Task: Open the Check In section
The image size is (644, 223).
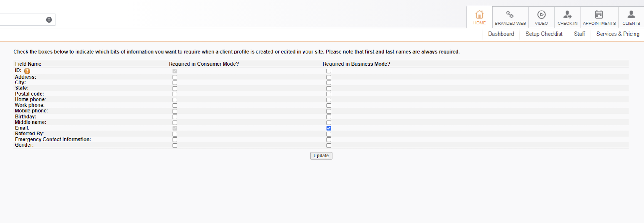Action: coord(567,18)
